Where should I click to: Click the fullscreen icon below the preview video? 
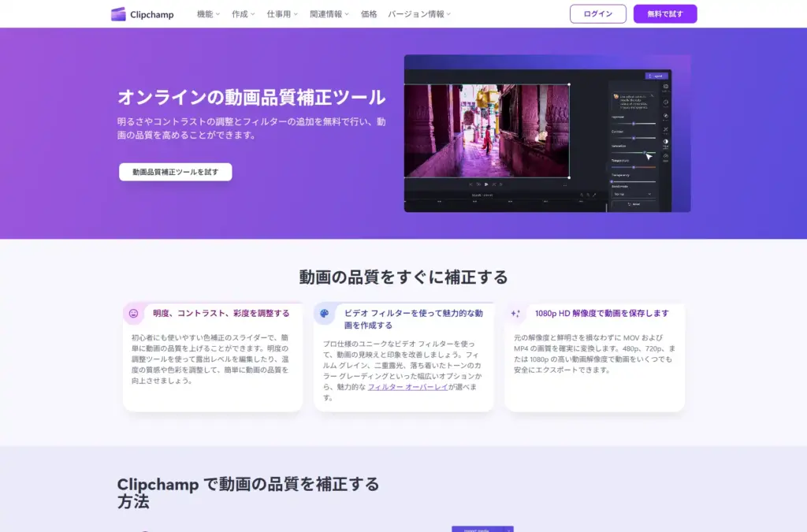tap(565, 184)
